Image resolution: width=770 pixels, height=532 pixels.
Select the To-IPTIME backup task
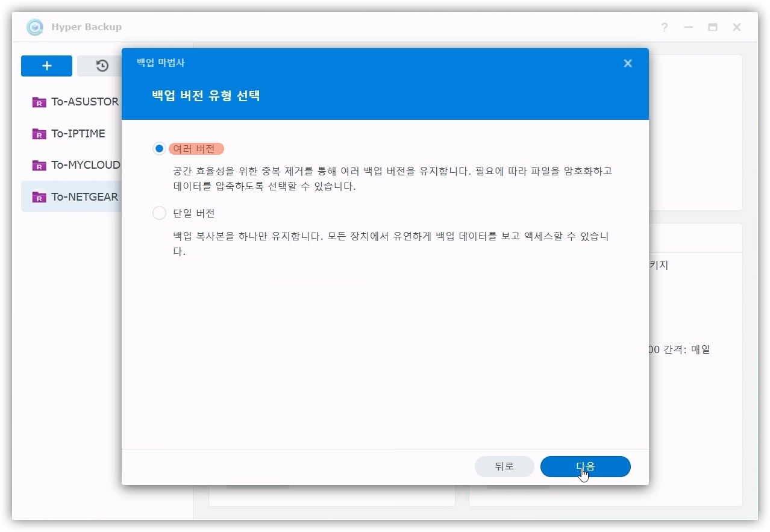(78, 134)
